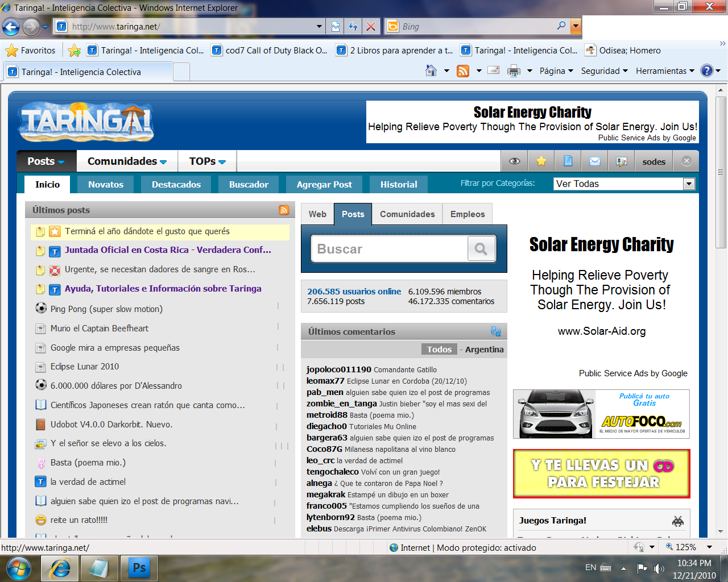Click the www.Solar-Aid.org ad link

pyautogui.click(x=602, y=331)
